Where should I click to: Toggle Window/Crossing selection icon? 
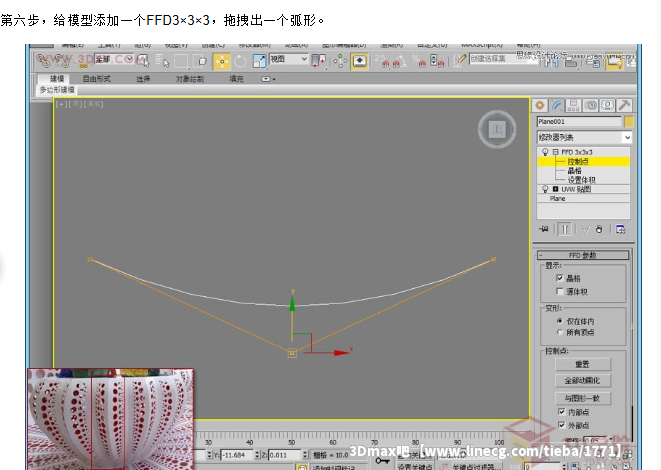tap(202, 61)
